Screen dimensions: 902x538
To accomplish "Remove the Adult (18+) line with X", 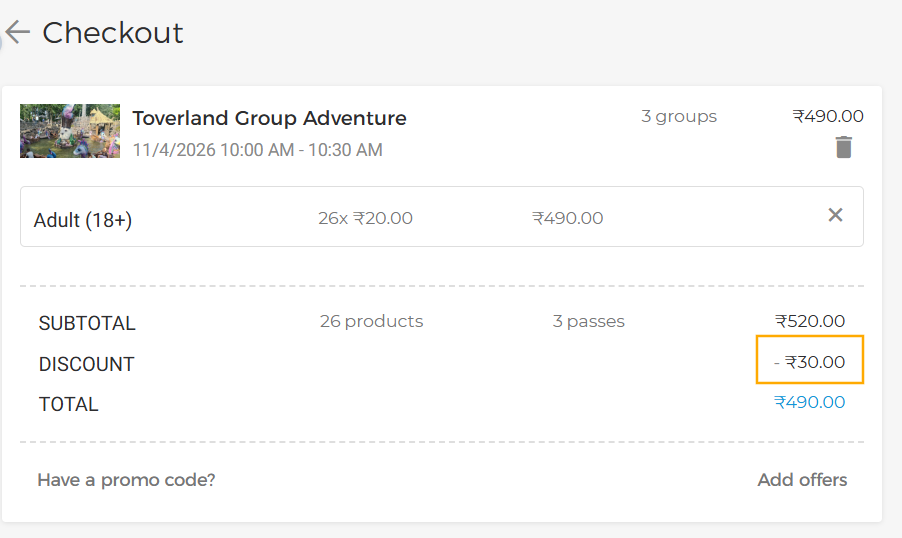I will pos(836,215).
